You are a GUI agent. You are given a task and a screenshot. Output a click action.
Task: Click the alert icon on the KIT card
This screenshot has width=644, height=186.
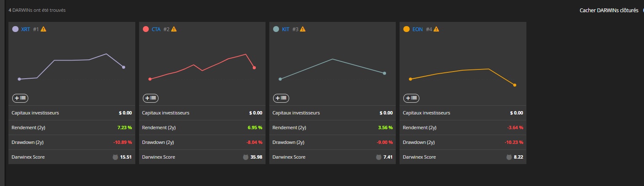pos(303,29)
